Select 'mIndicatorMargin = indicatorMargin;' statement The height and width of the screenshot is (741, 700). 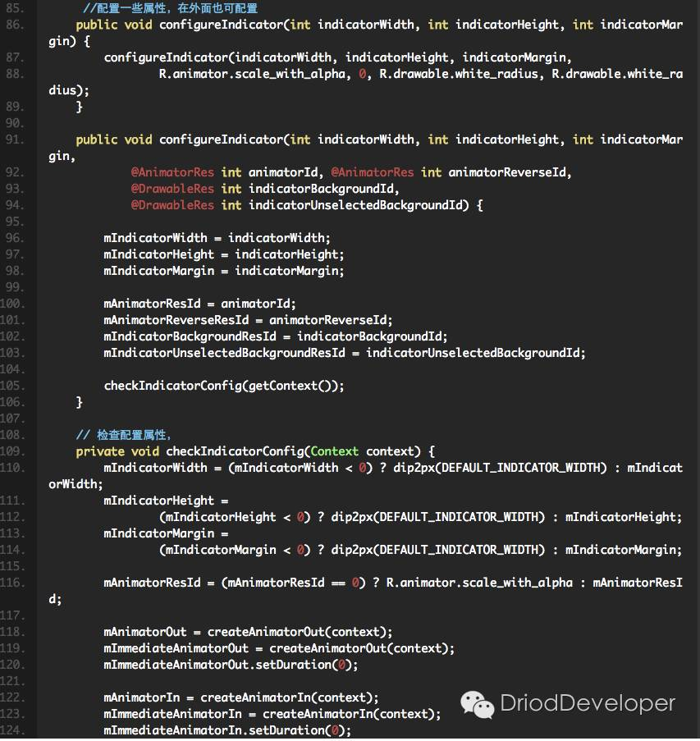point(224,272)
